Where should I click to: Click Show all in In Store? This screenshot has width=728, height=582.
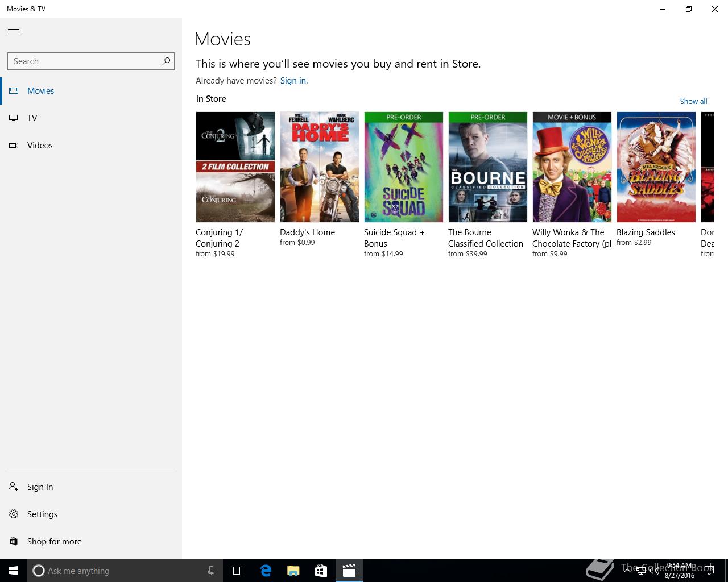pyautogui.click(x=693, y=102)
